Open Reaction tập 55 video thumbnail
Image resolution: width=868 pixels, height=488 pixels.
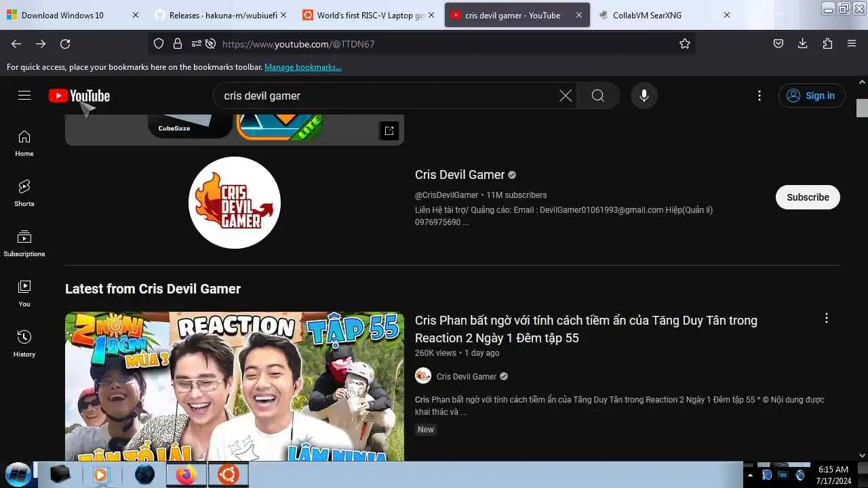[x=235, y=386]
